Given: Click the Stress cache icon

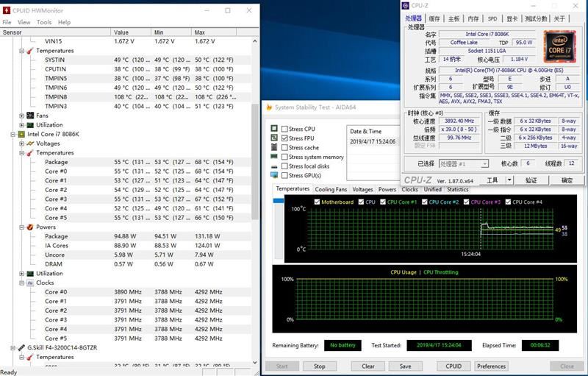Looking at the screenshot, I should [274, 147].
